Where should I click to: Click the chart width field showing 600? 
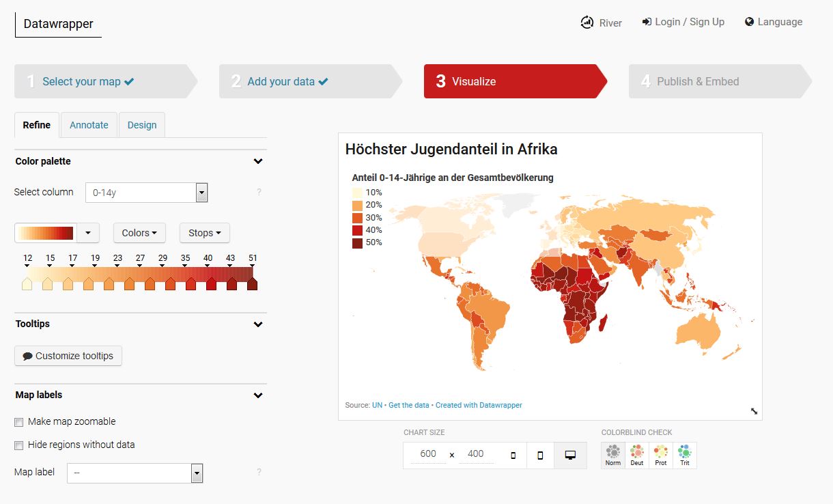[428, 454]
